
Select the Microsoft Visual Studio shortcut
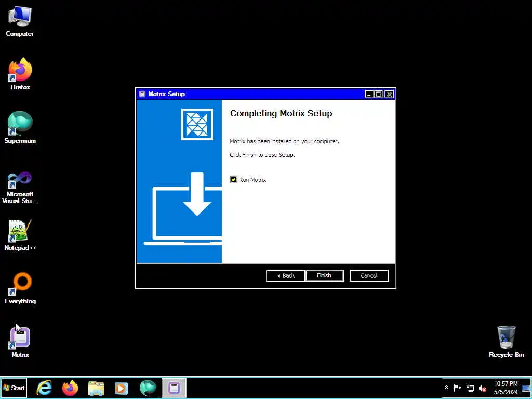(x=20, y=187)
